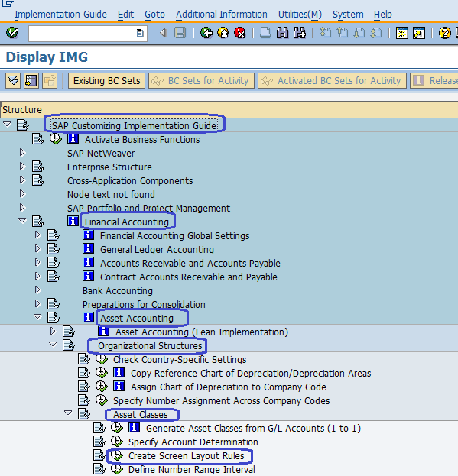Open info icon for Copy Reference Chart of Depreciation
The width and height of the screenshot is (458, 476).
click(119, 372)
